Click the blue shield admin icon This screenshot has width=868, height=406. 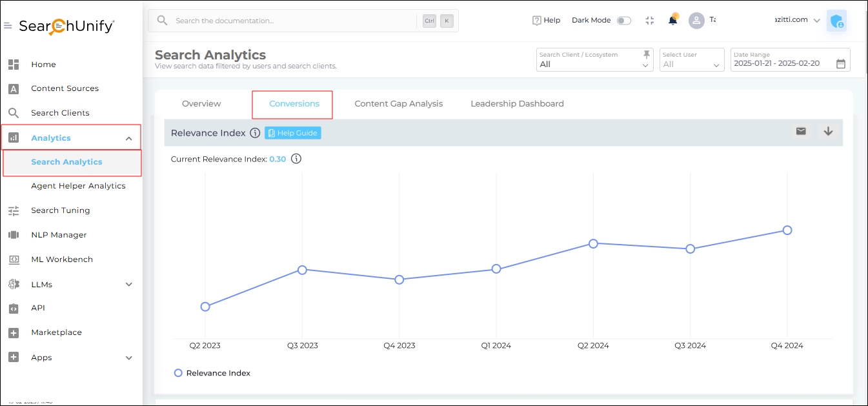point(837,21)
